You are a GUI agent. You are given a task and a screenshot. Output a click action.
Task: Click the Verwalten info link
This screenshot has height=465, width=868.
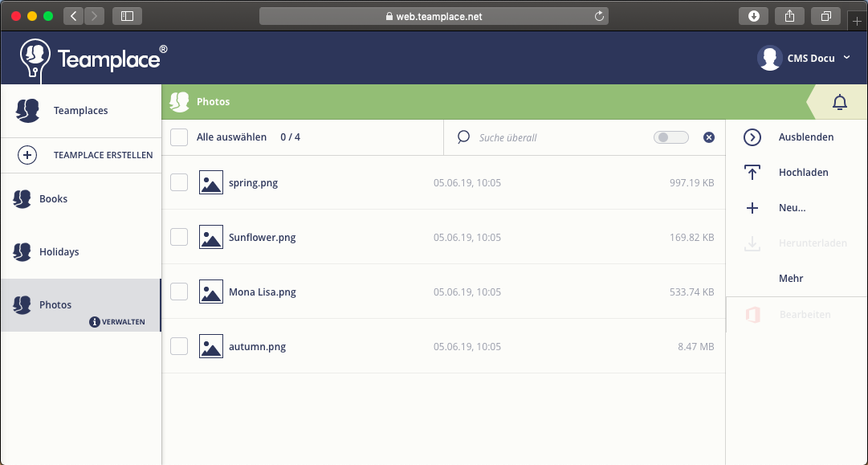pyautogui.click(x=117, y=321)
